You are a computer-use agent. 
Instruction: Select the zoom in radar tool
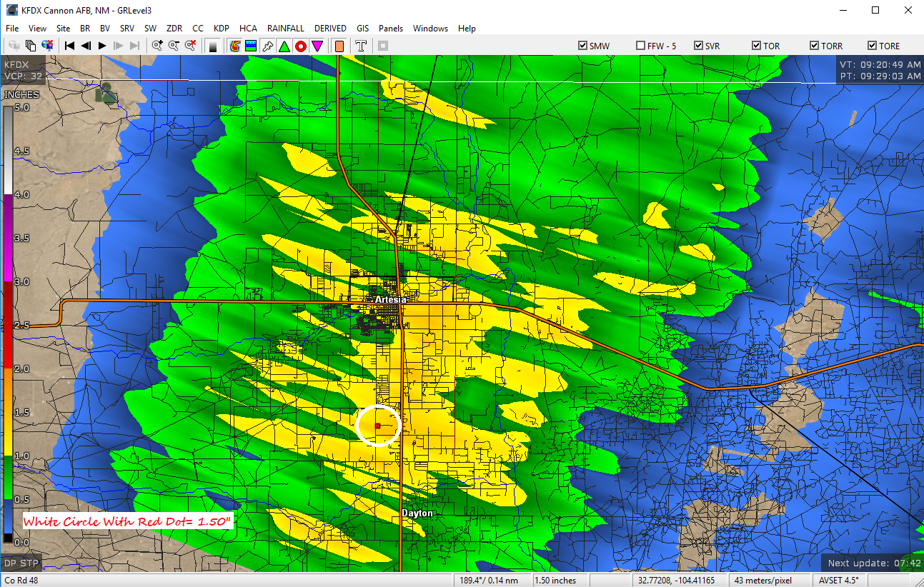(158, 46)
